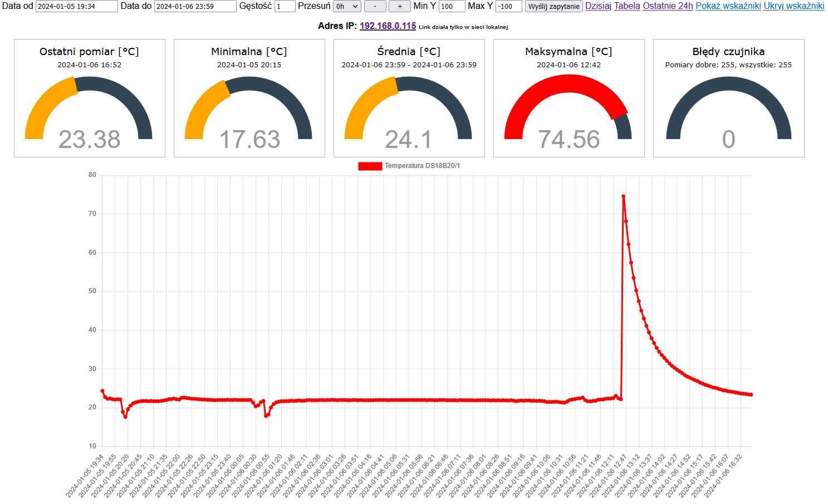Click the '2024-01-06 16:52' last measurement timestamp
The width and height of the screenshot is (828, 504).
[x=89, y=65]
